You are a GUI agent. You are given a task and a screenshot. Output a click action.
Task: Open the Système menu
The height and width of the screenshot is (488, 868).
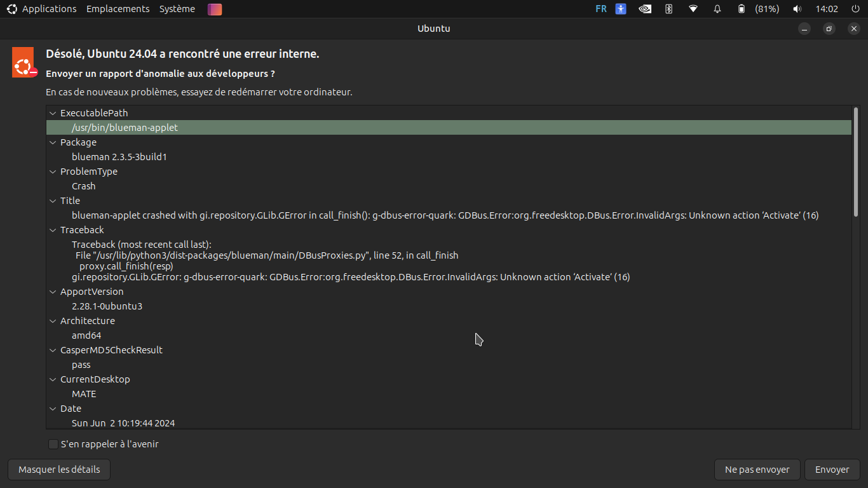[x=177, y=9]
